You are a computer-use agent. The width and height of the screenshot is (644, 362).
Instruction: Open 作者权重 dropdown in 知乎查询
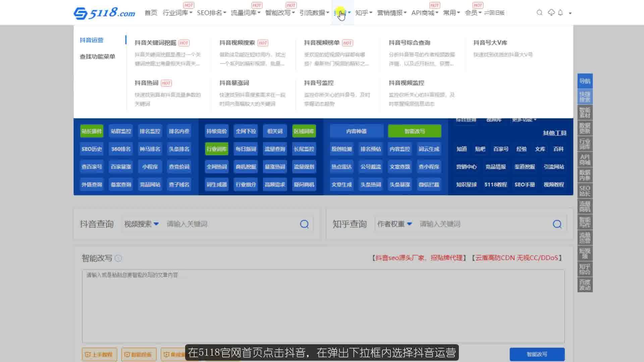pyautogui.click(x=394, y=224)
